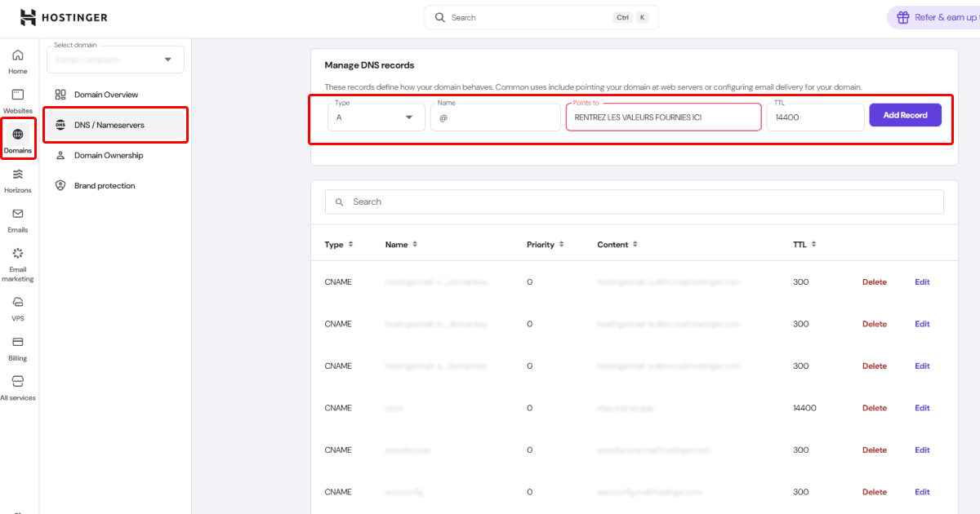The width and height of the screenshot is (980, 514).
Task: Open the Brand protection section
Action: point(104,185)
